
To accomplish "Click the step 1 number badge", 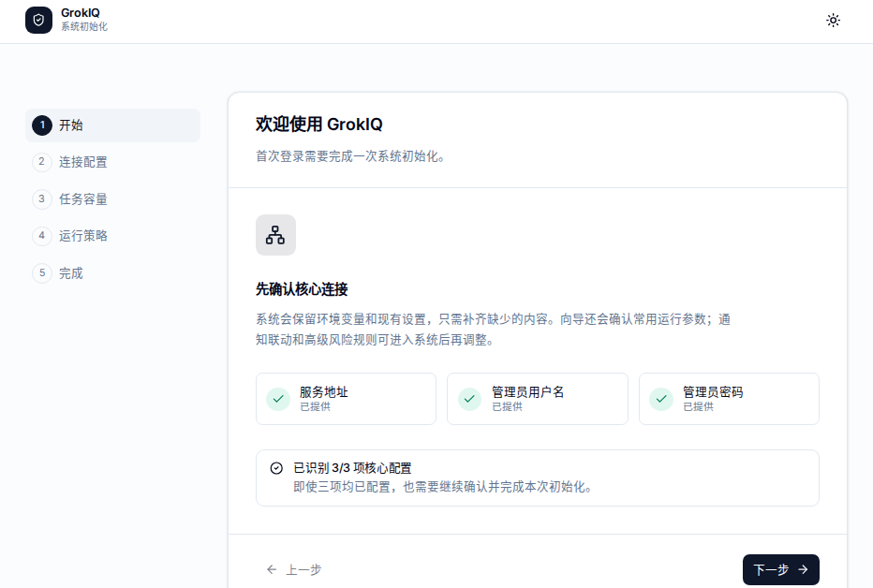I will pyautogui.click(x=42, y=125).
